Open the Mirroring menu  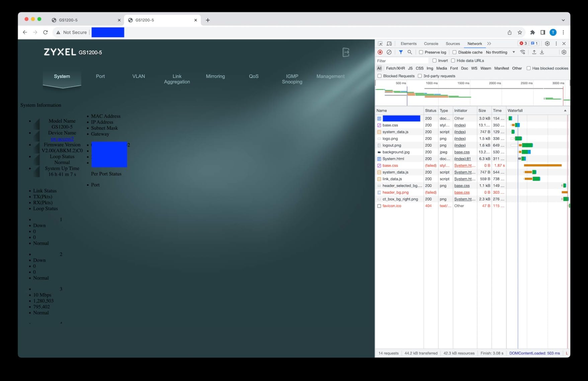pos(215,76)
